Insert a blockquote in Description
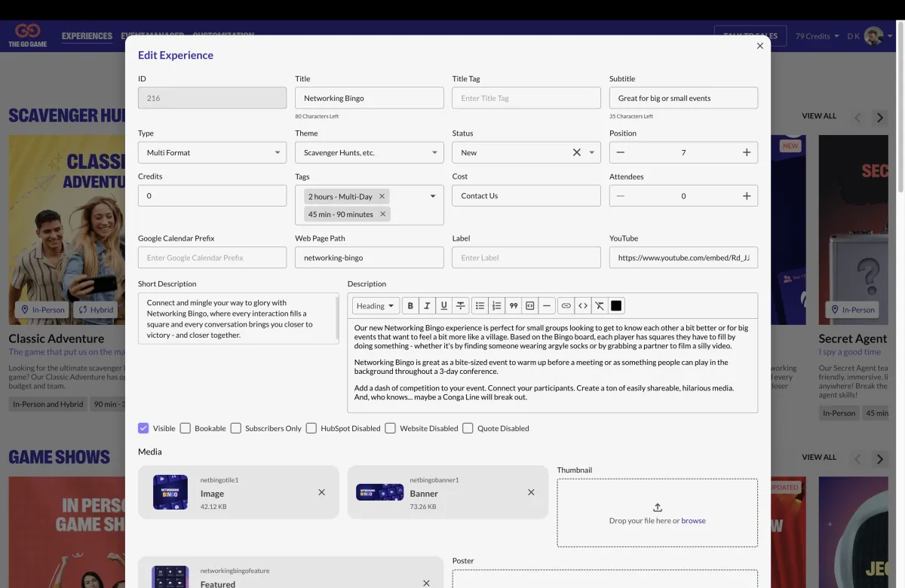The image size is (905, 588). pyautogui.click(x=513, y=306)
